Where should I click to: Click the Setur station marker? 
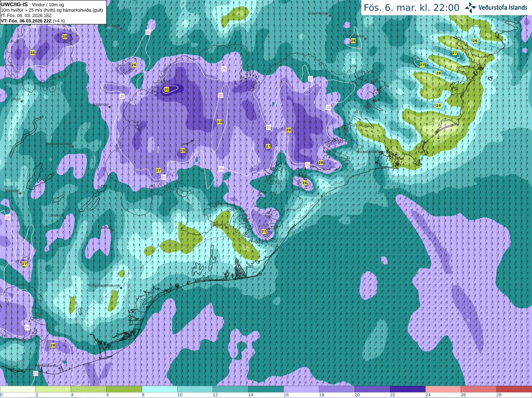tap(22, 101)
